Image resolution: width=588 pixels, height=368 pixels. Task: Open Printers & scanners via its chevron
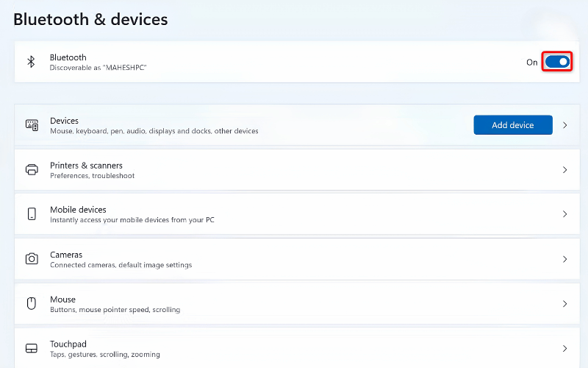[564, 170]
